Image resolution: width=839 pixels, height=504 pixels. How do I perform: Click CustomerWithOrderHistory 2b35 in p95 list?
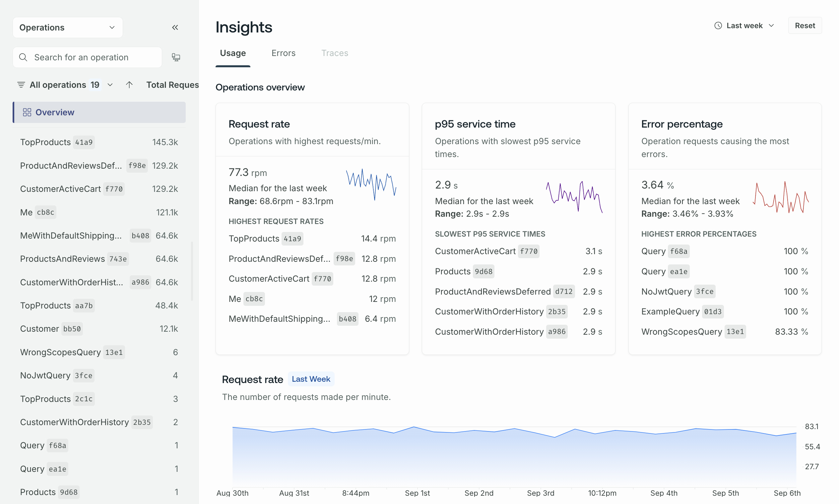tap(518, 311)
